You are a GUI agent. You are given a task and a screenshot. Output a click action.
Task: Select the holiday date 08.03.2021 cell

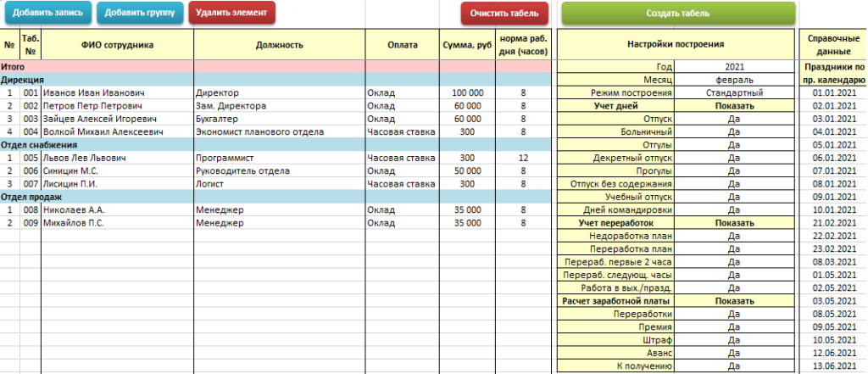(x=834, y=262)
